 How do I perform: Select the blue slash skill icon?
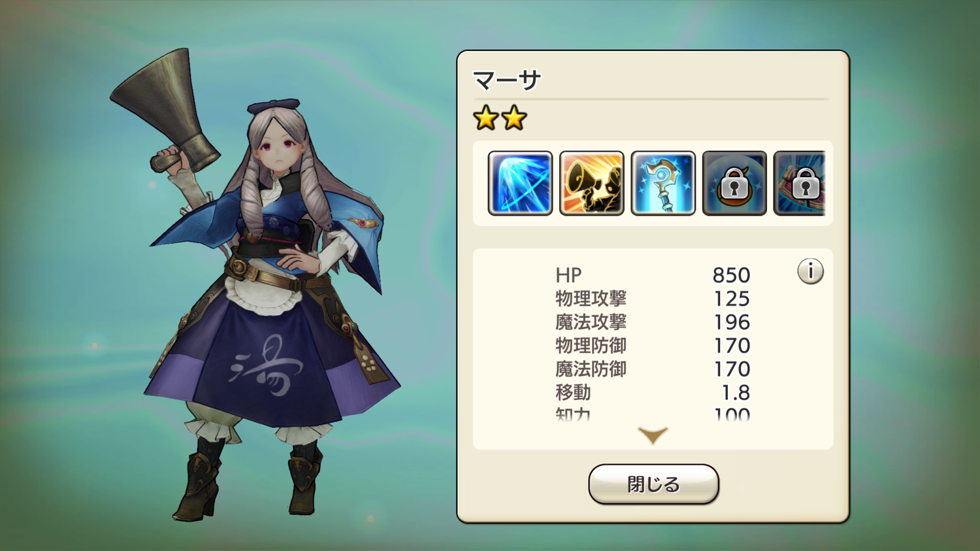pos(520,183)
